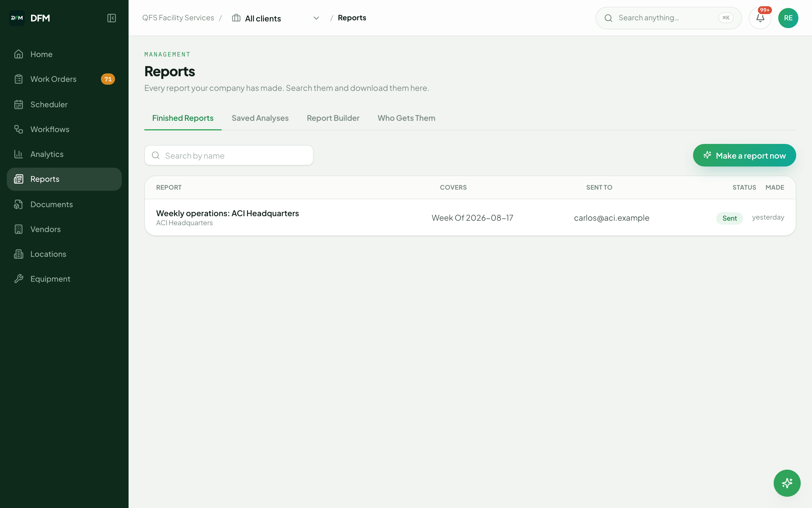This screenshot has width=812, height=508.
Task: Click the 71 badge on Work Orders
Action: coord(108,79)
